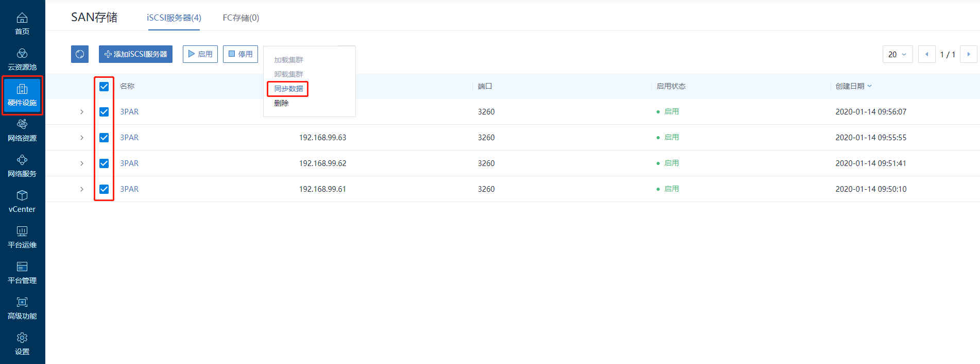Switch to the iSCSI服务器(4) tab
Screen dimensions: 980x364
point(174,18)
